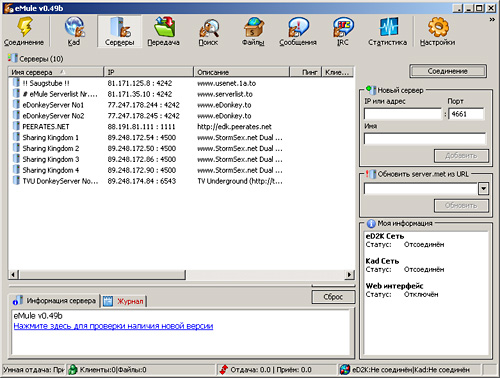The height and width of the screenshot is (378, 500).
Task: Select the Серверы toolbar icon
Action: coord(119,31)
